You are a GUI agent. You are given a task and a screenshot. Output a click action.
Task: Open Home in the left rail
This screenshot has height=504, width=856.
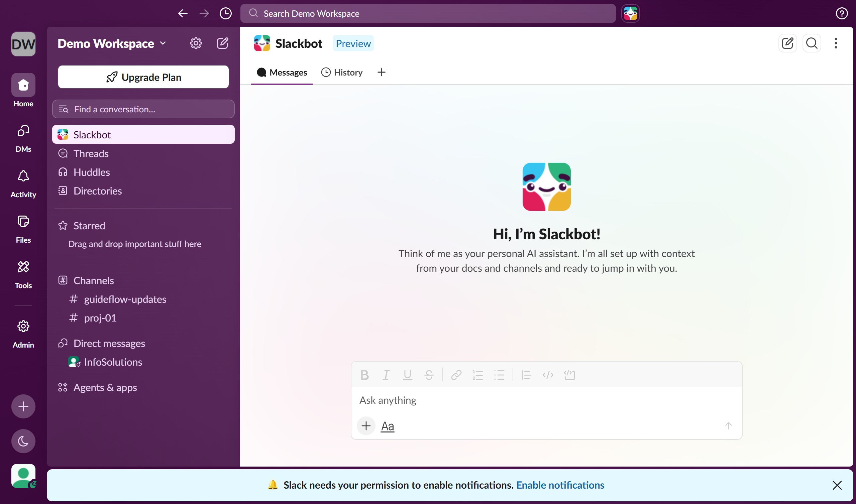pos(23,91)
